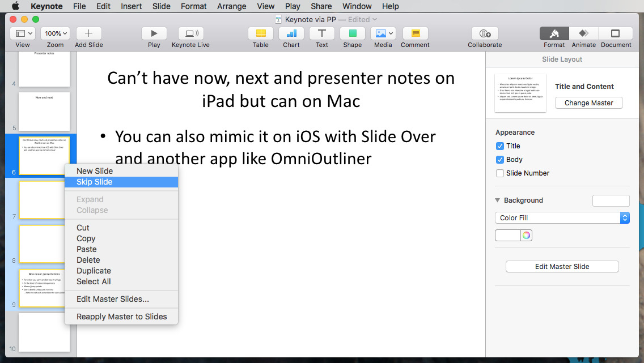Click the Edit Master Slide button

[x=562, y=267]
